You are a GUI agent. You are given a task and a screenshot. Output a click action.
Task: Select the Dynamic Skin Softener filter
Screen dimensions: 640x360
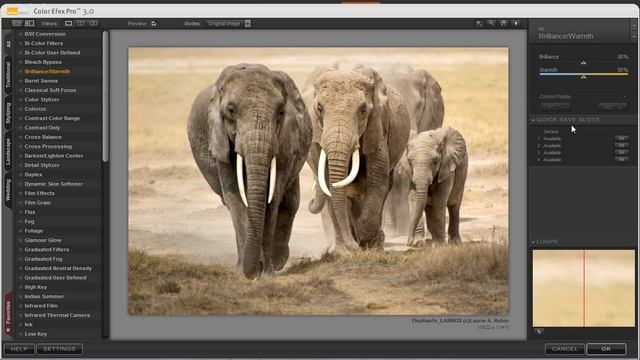tap(53, 184)
